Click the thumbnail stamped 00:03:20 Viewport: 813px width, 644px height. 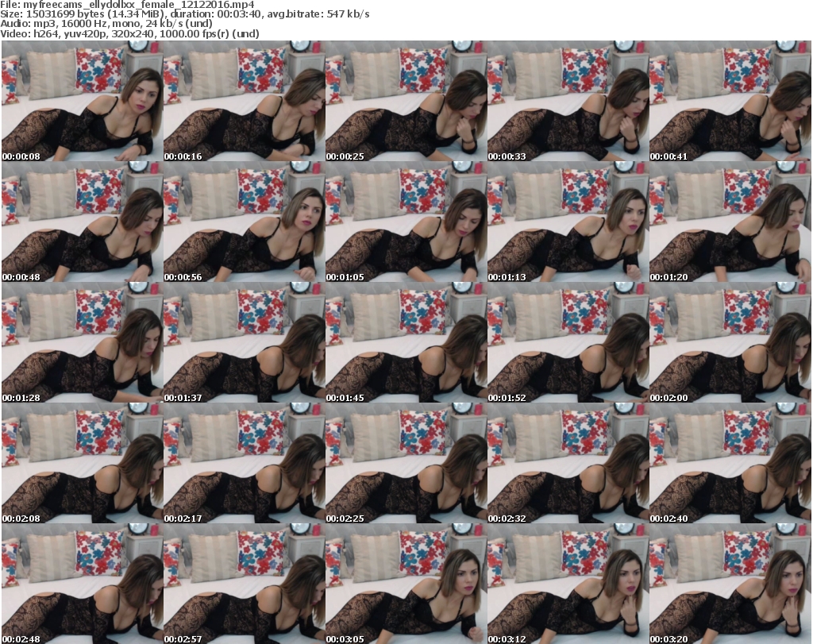tap(730, 584)
